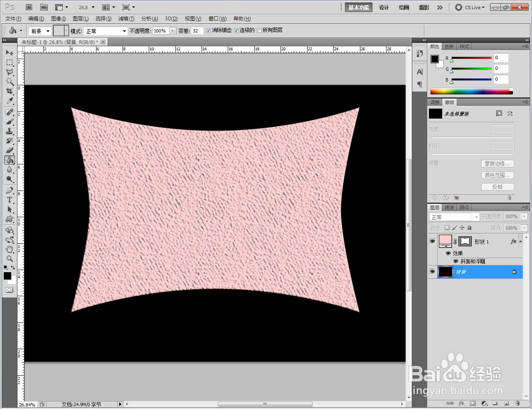The width and height of the screenshot is (532, 409).
Task: Click create new group folder icon
Action: tap(495, 403)
